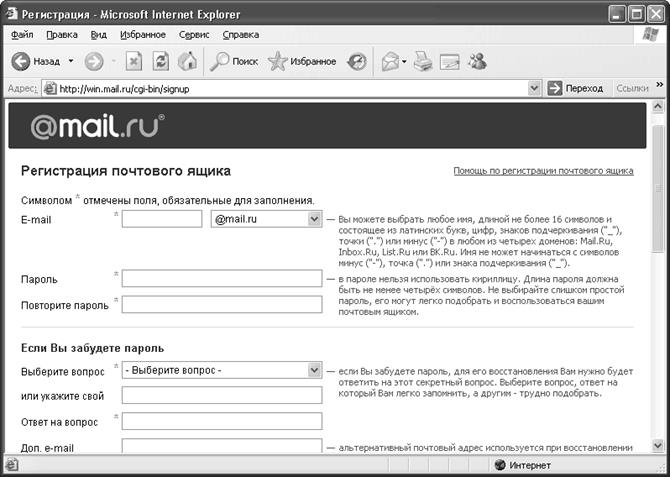Click the 'Если Вы забудете пароль' heading
The height and width of the screenshot is (477, 670).
point(93,348)
